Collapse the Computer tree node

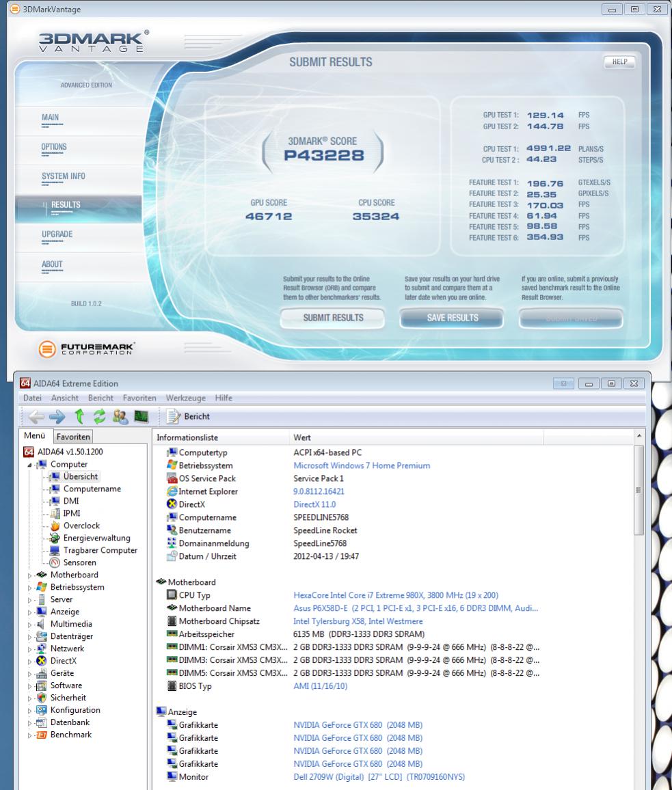29,465
